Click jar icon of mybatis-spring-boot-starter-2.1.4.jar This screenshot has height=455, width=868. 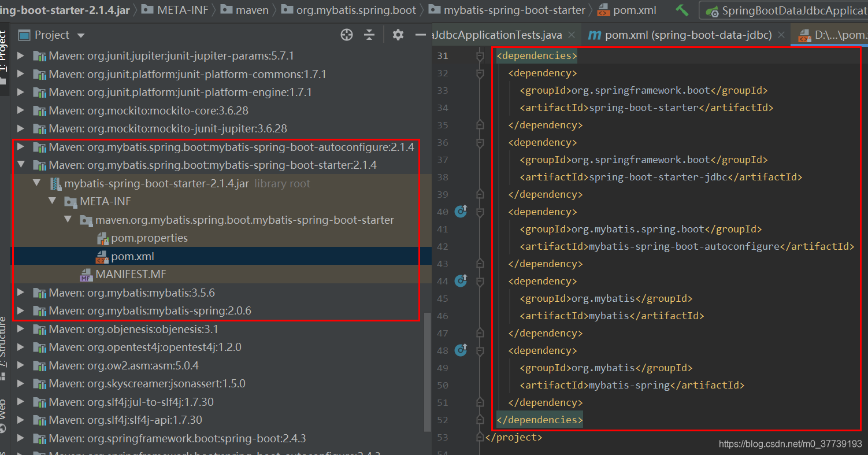tap(55, 183)
